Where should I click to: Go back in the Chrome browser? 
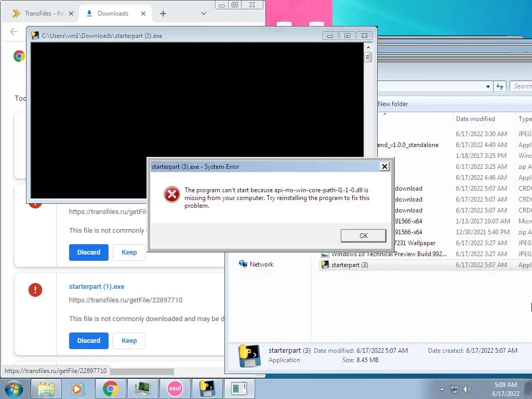[13, 32]
